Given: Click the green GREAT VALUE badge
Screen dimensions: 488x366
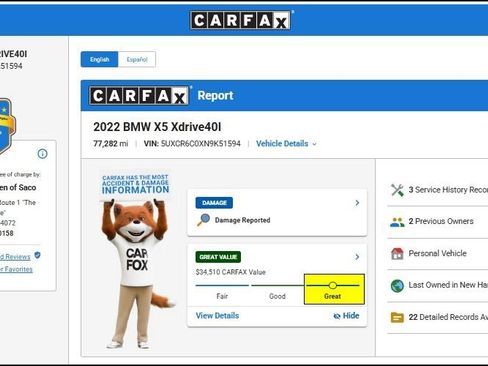Looking at the screenshot, I should 218,257.
